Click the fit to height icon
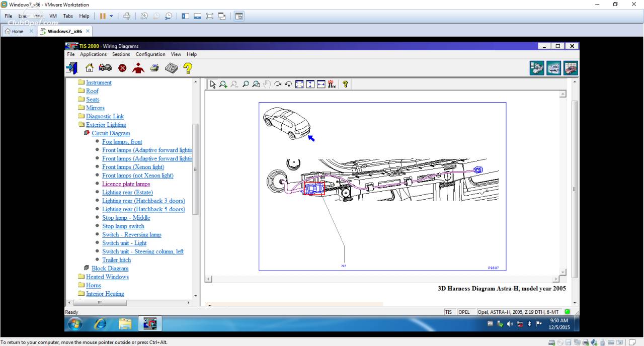This screenshot has width=644, height=346. pos(310,84)
